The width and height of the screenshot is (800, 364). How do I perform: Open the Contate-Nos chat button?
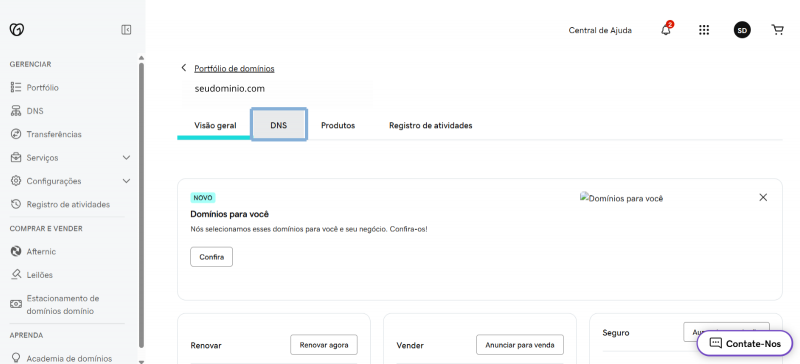(745, 343)
